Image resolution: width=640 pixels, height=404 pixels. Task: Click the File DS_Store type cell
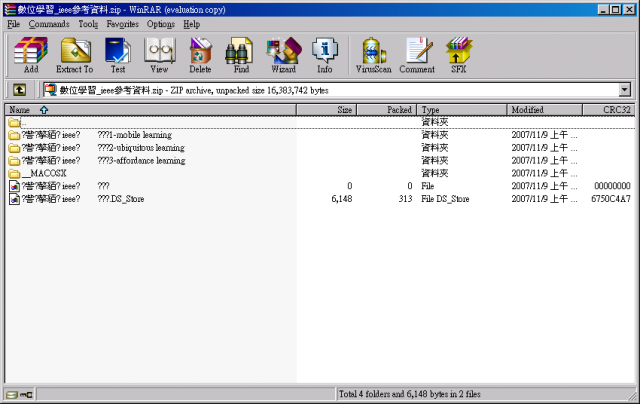point(445,199)
